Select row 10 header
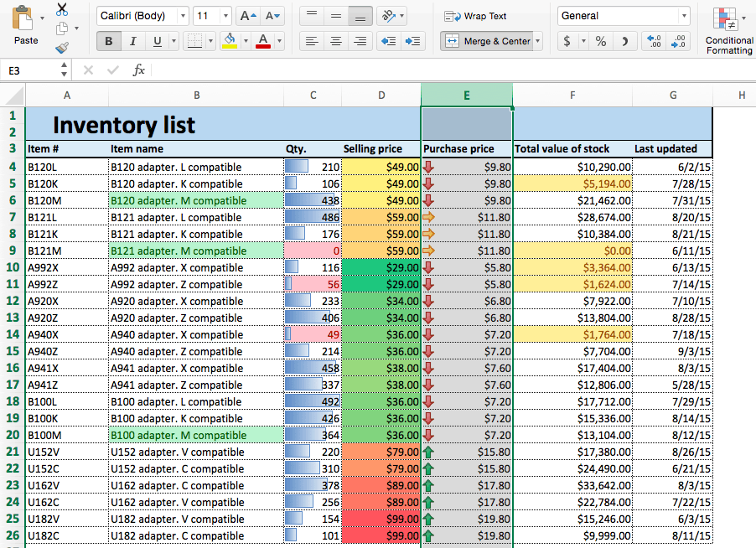This screenshot has width=756, height=548. point(13,267)
